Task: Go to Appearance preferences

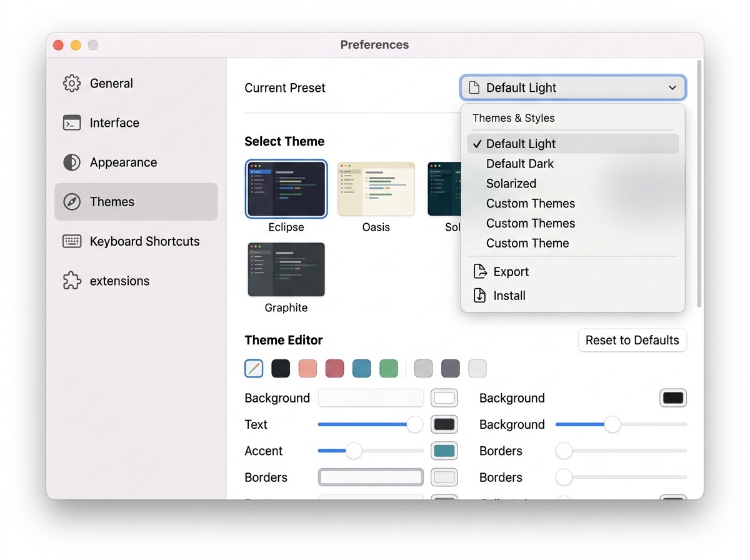Action: (x=136, y=162)
